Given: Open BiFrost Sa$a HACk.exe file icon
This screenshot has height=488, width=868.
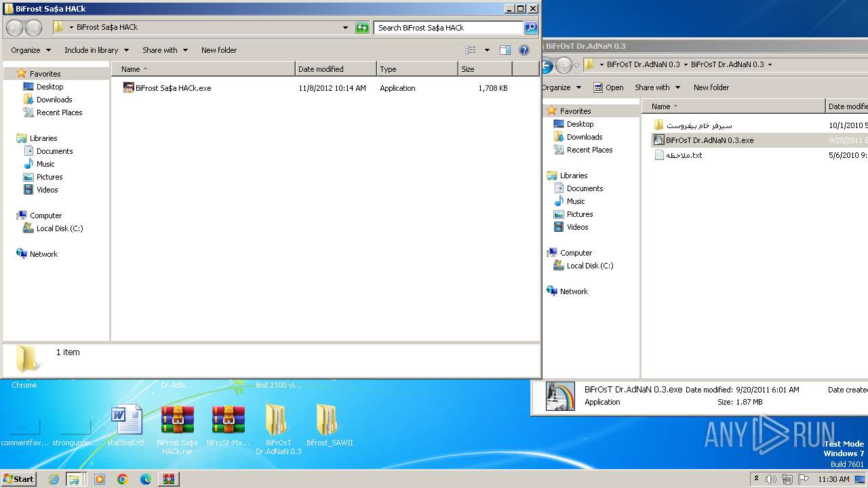Looking at the screenshot, I should (x=128, y=88).
